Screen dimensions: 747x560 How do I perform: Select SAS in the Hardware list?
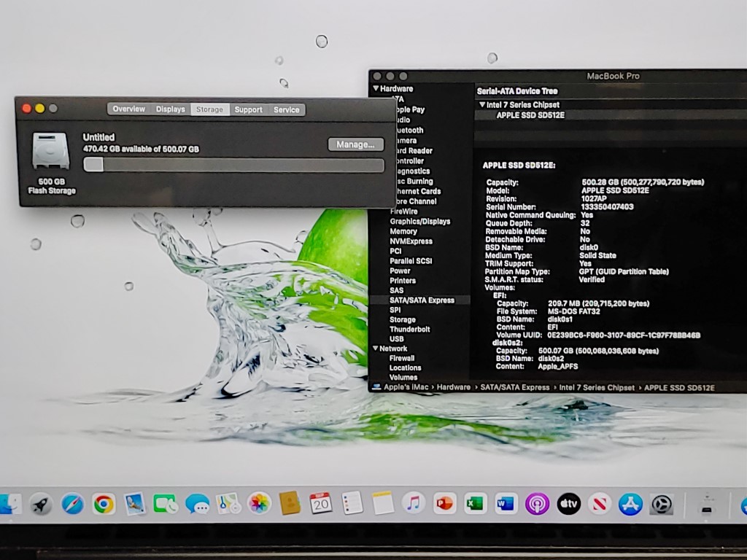[396, 290]
